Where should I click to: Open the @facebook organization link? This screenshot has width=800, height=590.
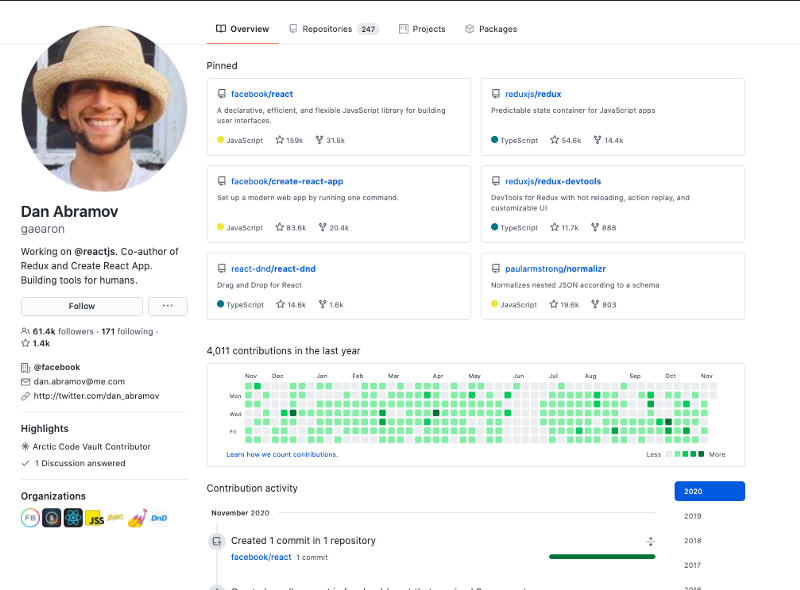point(57,367)
